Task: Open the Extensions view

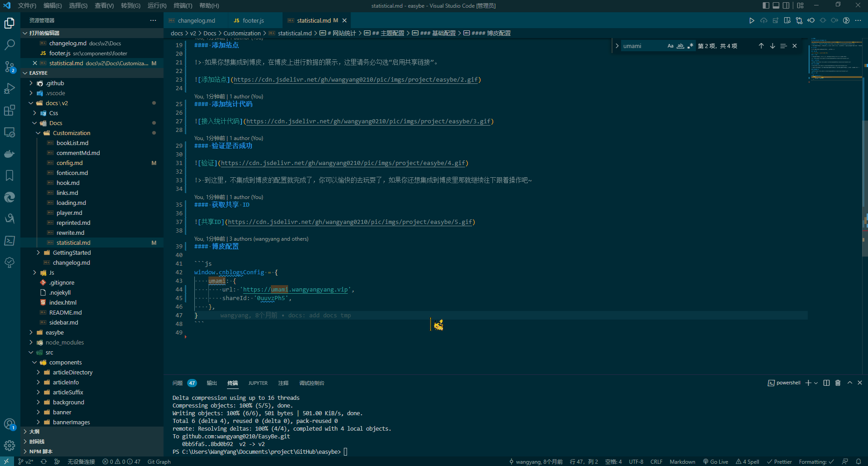Action: pyautogui.click(x=10, y=110)
